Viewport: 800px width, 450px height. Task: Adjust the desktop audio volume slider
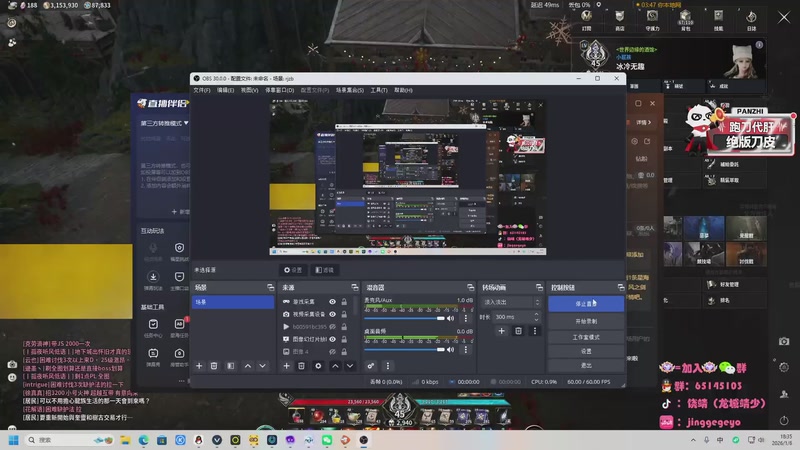pyautogui.click(x=405, y=349)
